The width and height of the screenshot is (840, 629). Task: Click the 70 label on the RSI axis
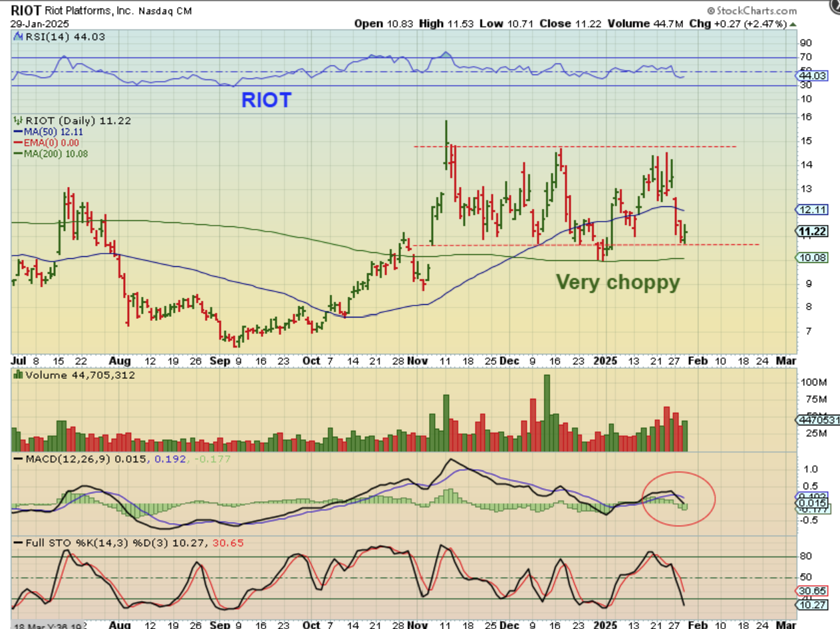pos(805,57)
